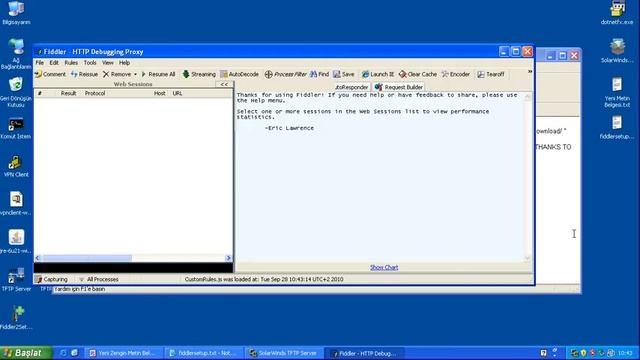Open the View menu
This screenshot has width=640, height=360.
click(x=108, y=63)
